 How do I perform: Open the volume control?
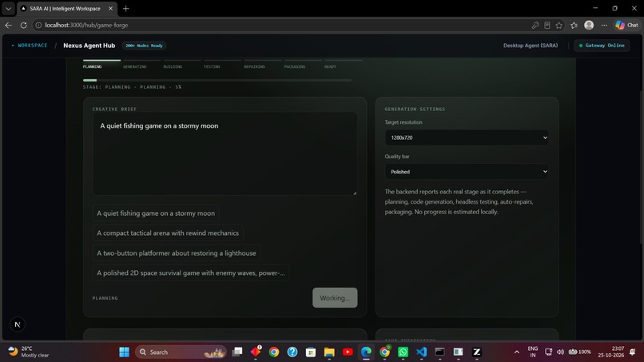[x=560, y=352]
